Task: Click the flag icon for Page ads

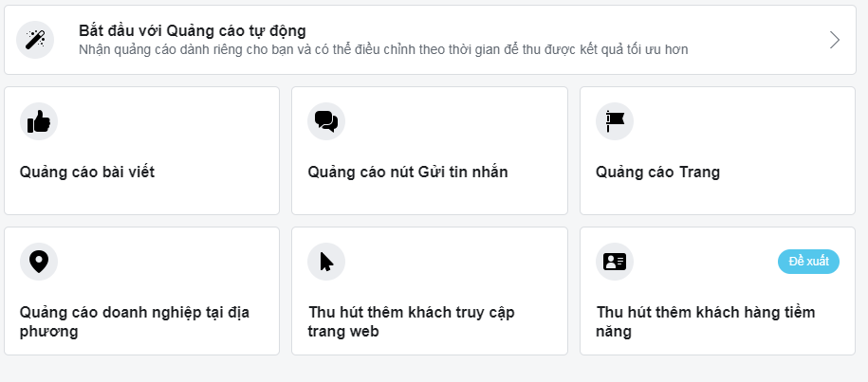Action: pyautogui.click(x=615, y=121)
